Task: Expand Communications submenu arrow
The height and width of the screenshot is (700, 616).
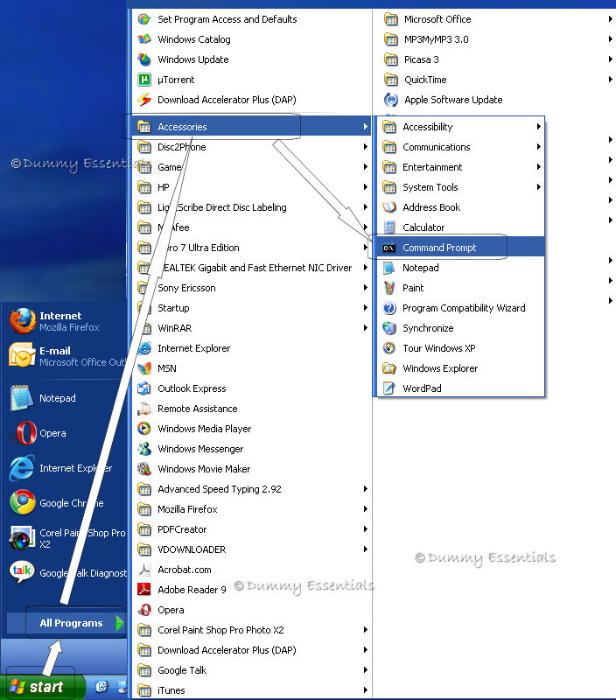Action: pos(538,147)
